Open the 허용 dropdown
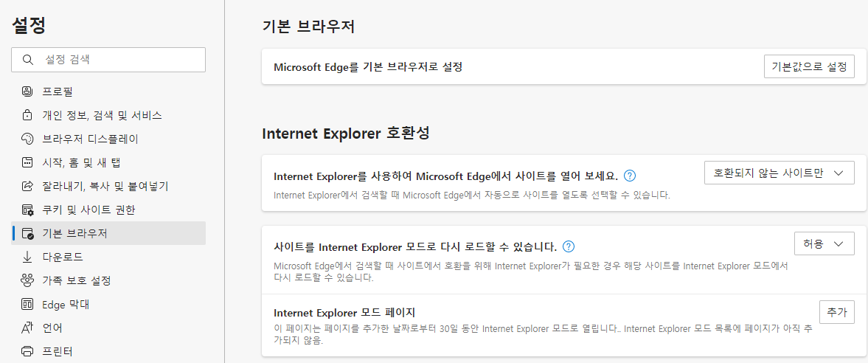Screen dimensions: 868x363 click(x=824, y=243)
